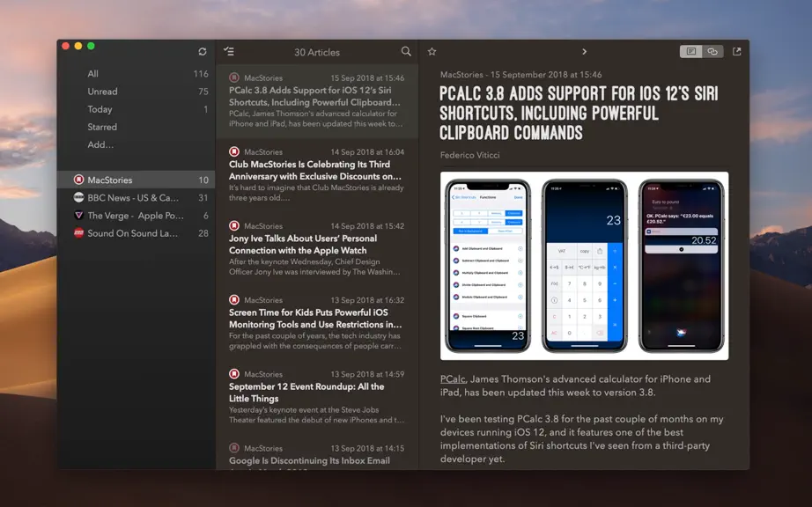This screenshot has width=812, height=507.
Task: Click unread badge on Club MacStories article
Action: 234,151
